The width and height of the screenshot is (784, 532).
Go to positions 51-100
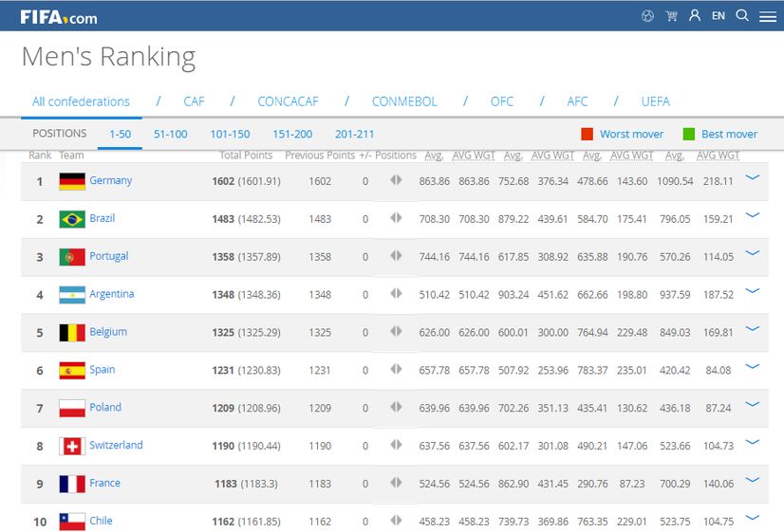[170, 134]
